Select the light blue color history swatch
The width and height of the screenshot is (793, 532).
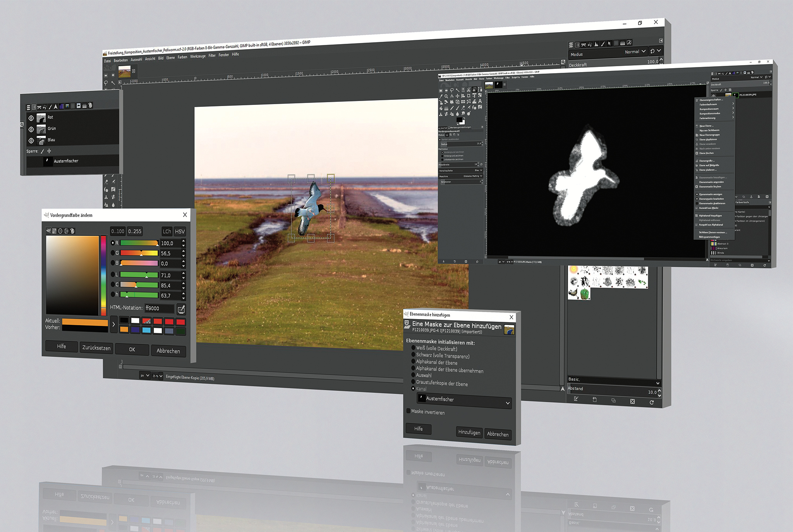(146, 330)
